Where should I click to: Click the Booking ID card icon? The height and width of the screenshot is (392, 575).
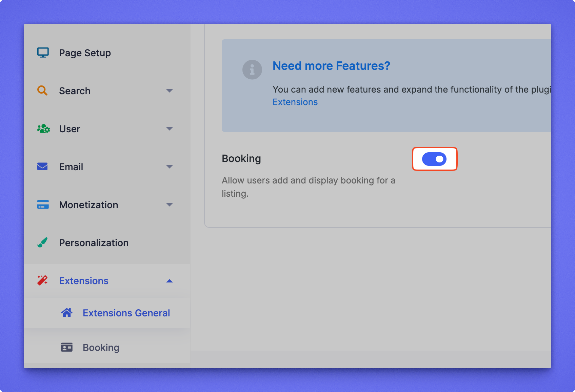67,347
